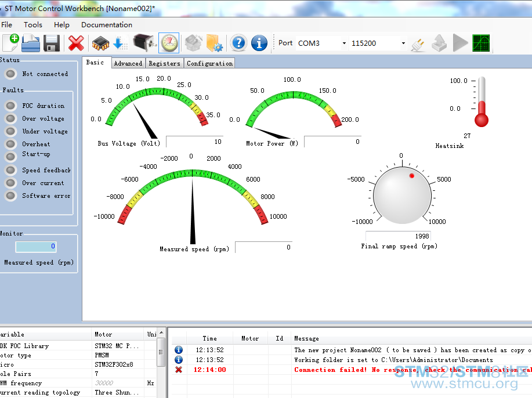Save the project with the floppy disk icon
Screen dimensions: 532x398
(52, 44)
